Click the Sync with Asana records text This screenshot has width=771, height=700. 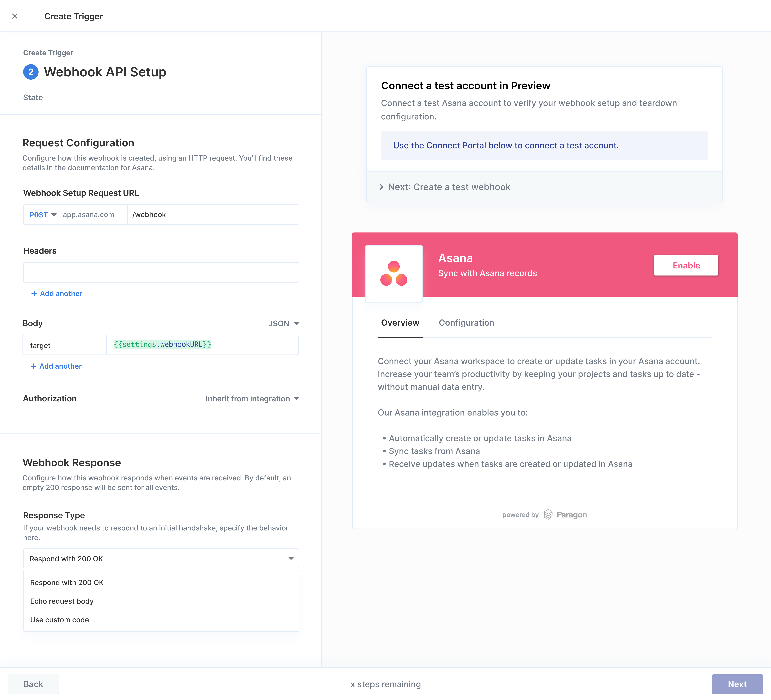tap(488, 273)
